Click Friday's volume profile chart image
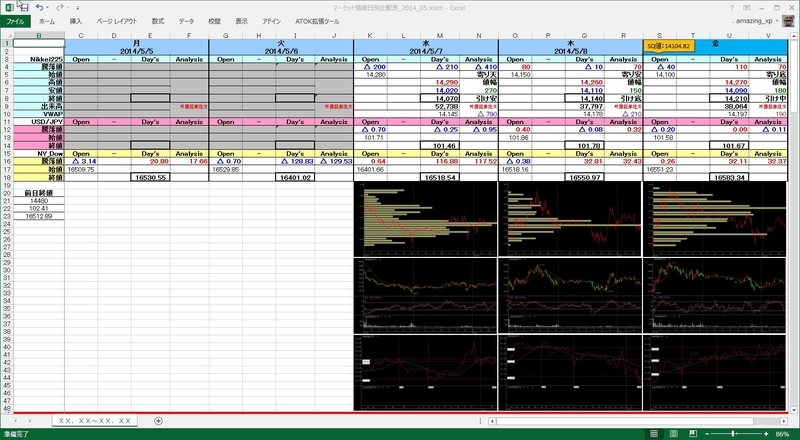Image resolution: width=800 pixels, height=440 pixels. 715,219
